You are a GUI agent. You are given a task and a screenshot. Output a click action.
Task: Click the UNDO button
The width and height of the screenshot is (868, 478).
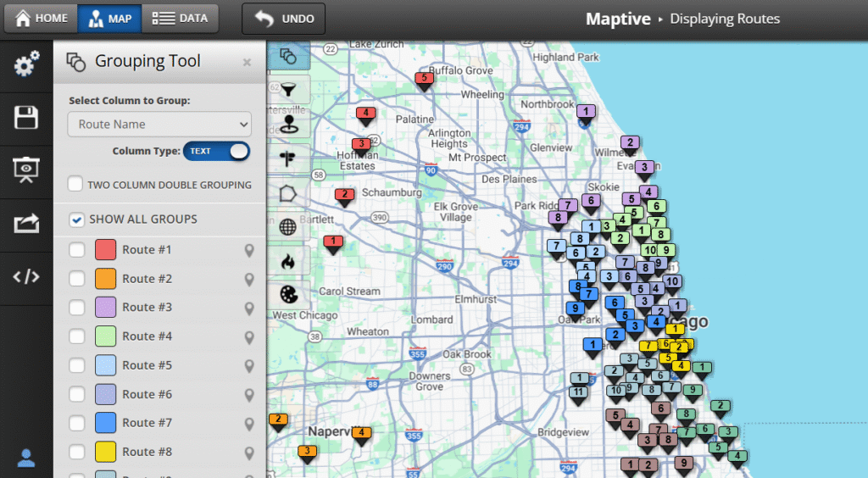(284, 19)
